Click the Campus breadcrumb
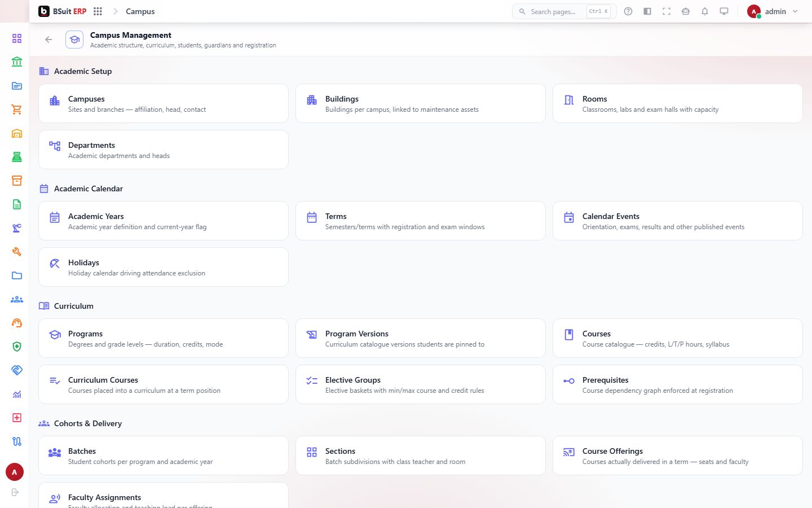Screen dimensions: 812x508 click(x=140, y=11)
